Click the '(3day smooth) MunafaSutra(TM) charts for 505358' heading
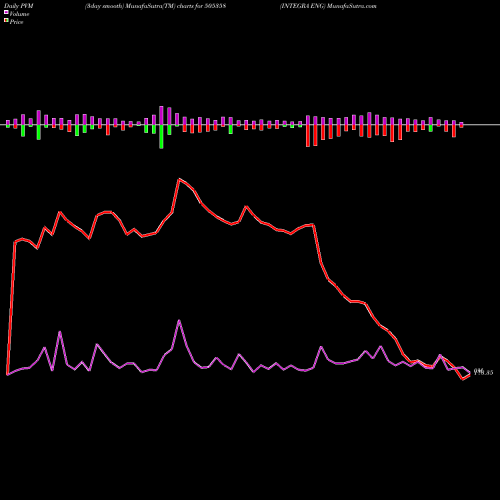Image resolution: width=500 pixels, height=500 pixels. pyautogui.click(x=156, y=6)
